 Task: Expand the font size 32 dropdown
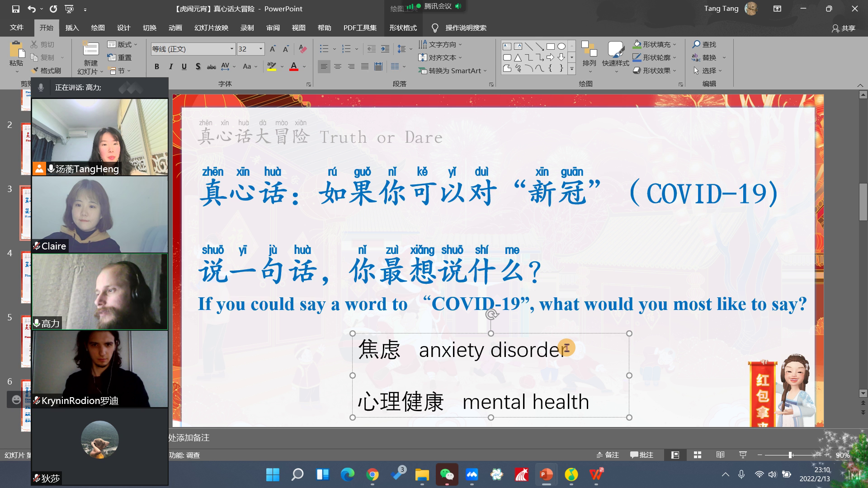pyautogui.click(x=261, y=49)
